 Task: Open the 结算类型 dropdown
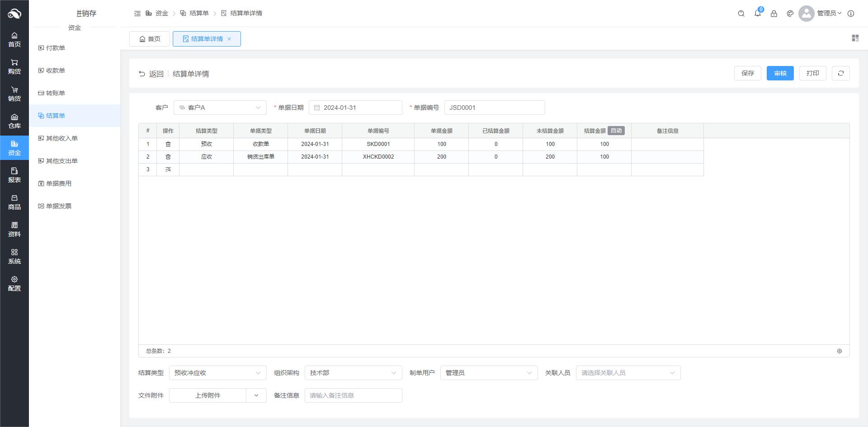217,373
